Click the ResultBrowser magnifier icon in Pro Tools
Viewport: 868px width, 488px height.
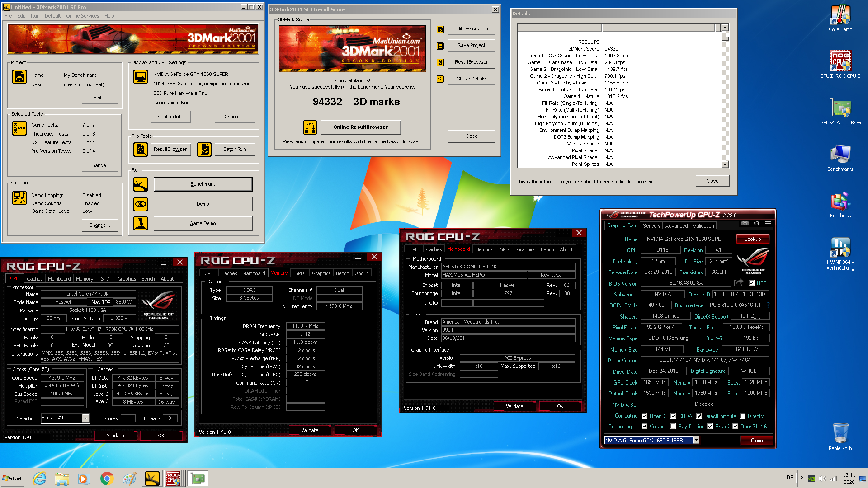click(x=141, y=149)
